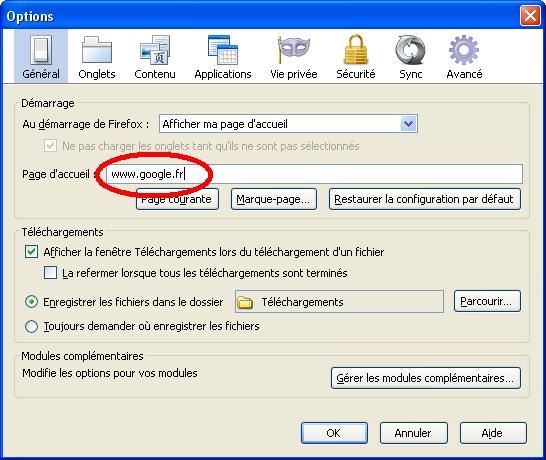Select the Sécurité padlock icon

356,49
